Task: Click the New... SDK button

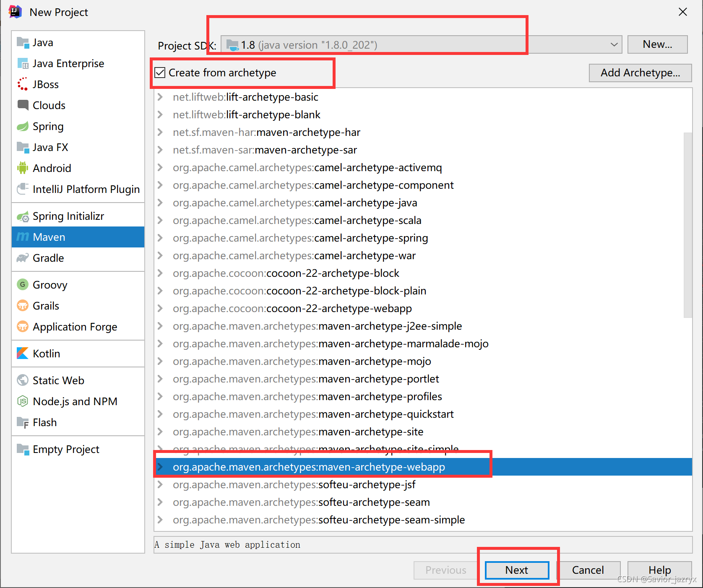Action: coord(657,44)
